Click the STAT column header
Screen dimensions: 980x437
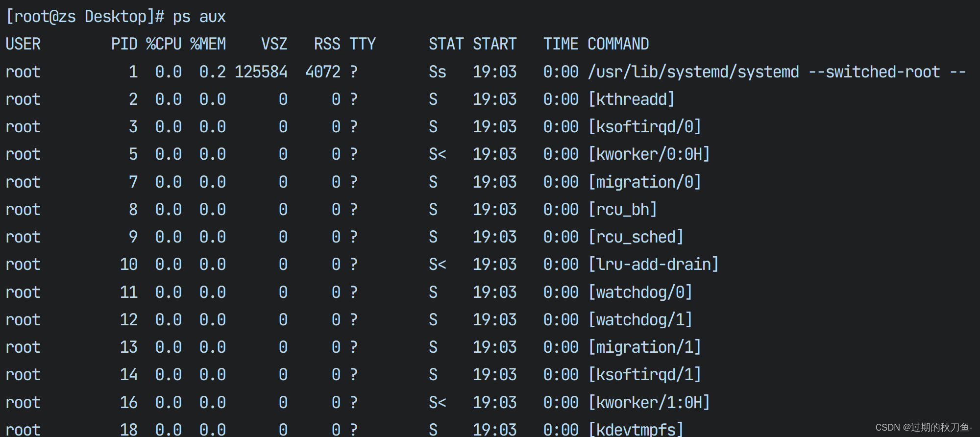pos(446,44)
